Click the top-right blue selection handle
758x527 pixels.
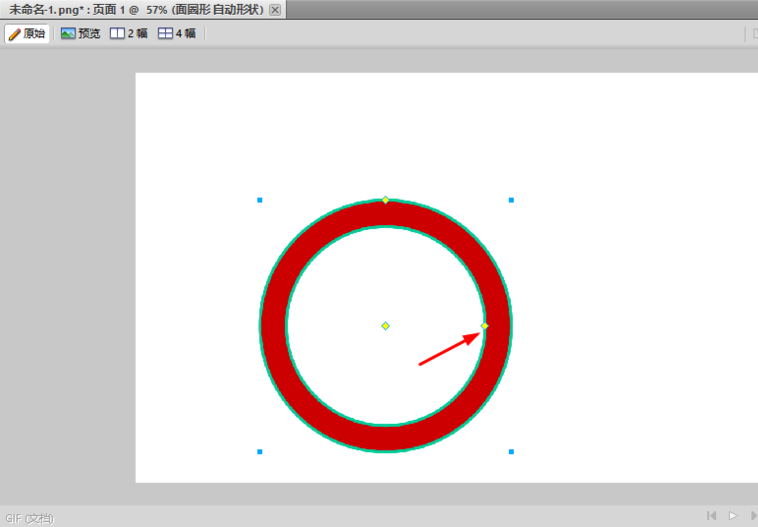pos(511,200)
